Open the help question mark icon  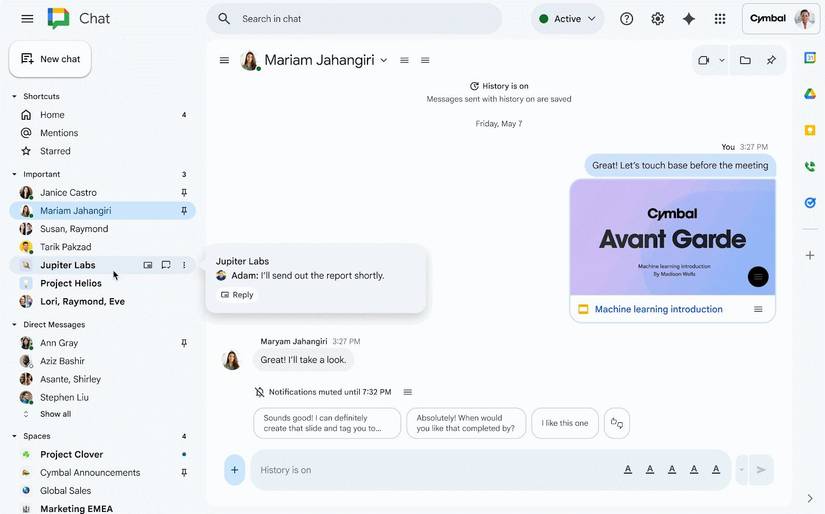point(626,19)
